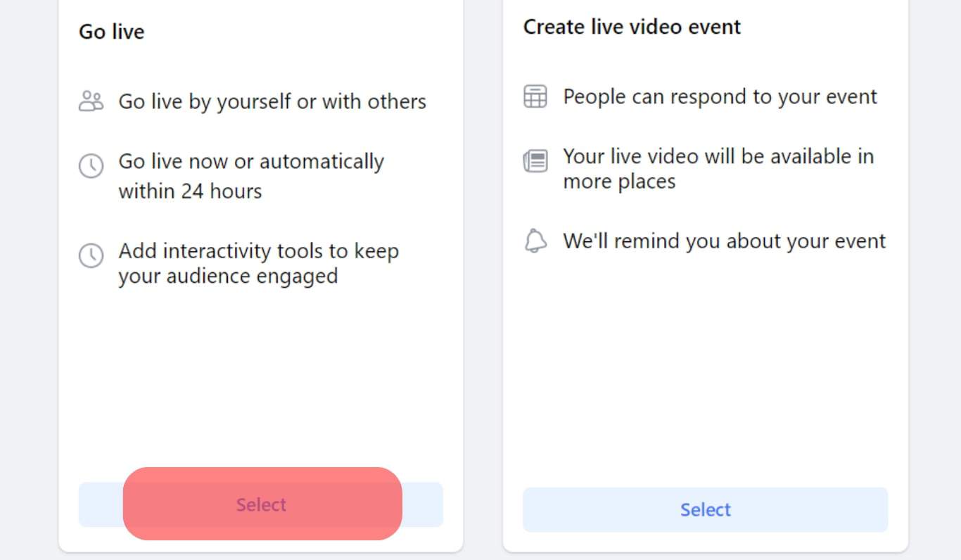This screenshot has height=560, width=961.
Task: Click the clock icon beside 'Add interactivity tools'
Action: tap(91, 256)
